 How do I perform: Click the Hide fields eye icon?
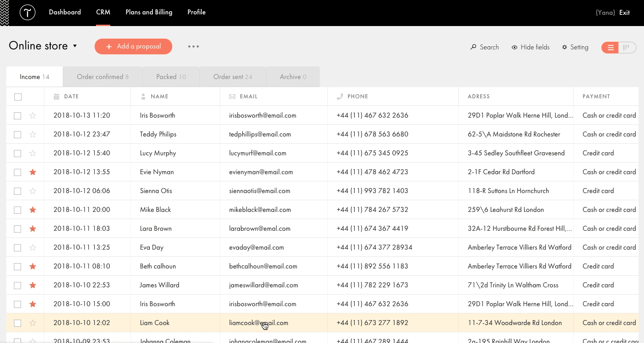[x=514, y=47]
